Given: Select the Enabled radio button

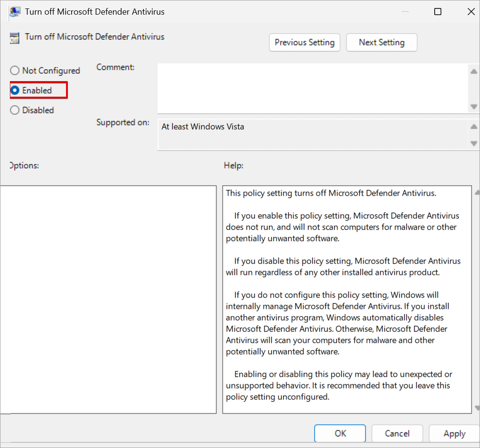Looking at the screenshot, I should coord(14,90).
